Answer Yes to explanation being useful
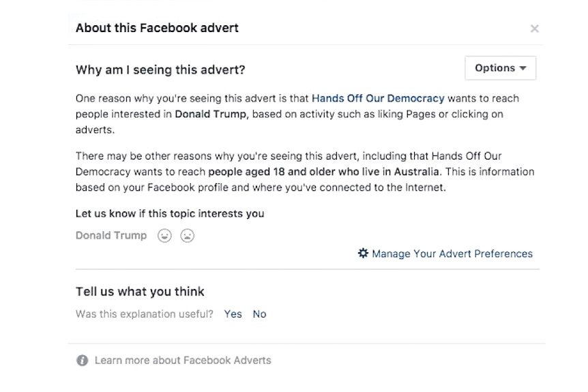The width and height of the screenshot is (588, 392). [233, 314]
